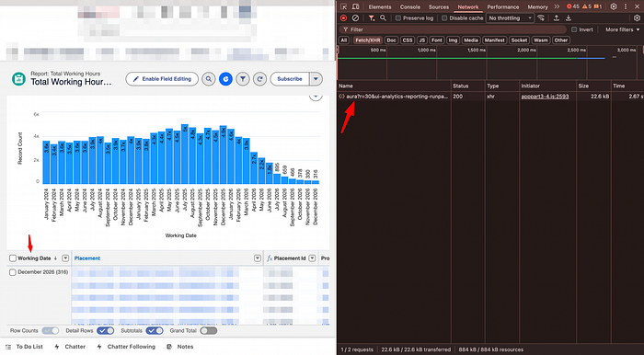
Task: Click the Subscribe button
Action: pos(290,79)
